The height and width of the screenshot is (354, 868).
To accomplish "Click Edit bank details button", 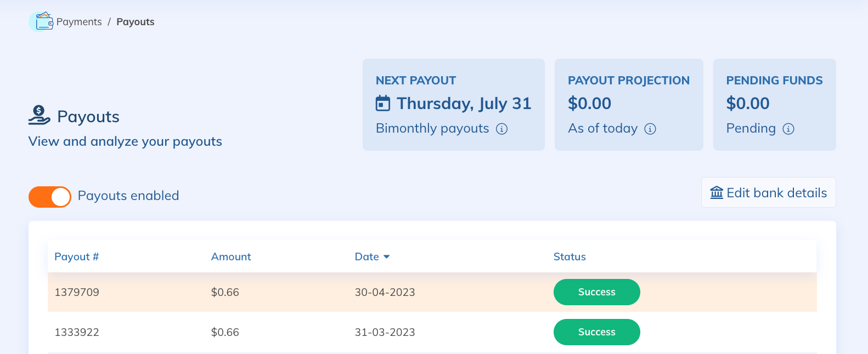I will point(768,193).
